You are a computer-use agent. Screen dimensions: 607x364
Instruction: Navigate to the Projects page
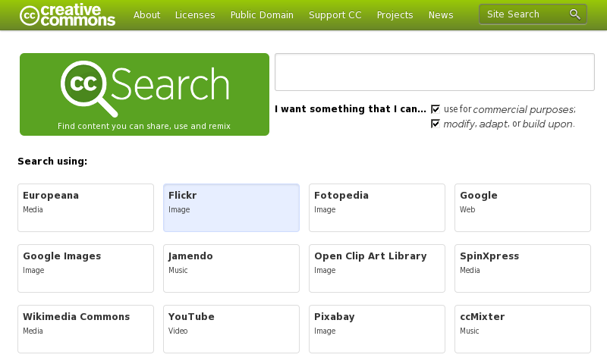395,15
